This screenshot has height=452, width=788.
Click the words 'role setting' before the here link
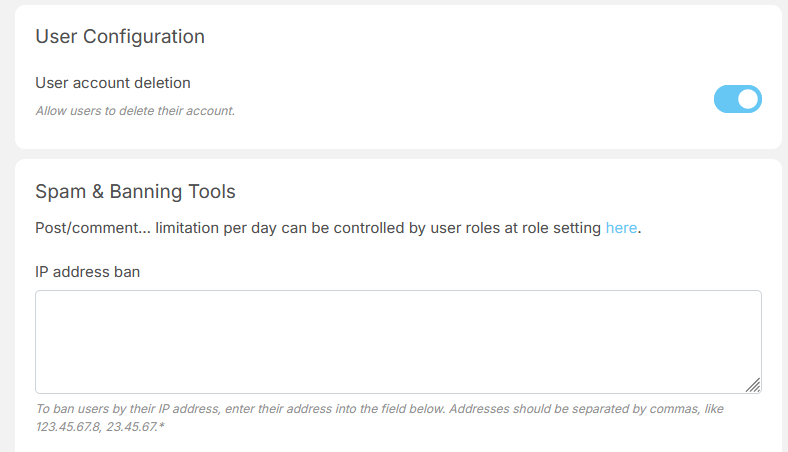[x=559, y=228]
